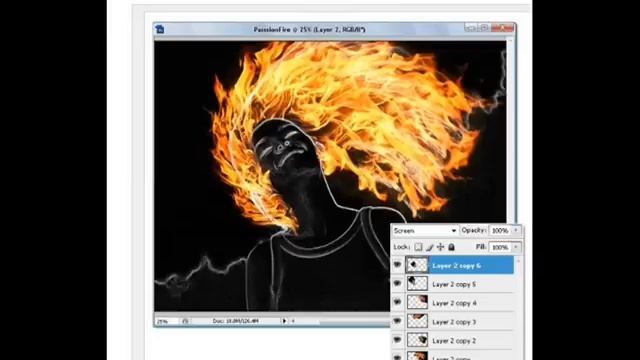Select the layer named Layer 2 copy 6
This screenshot has width=640, height=360.
(x=456, y=266)
